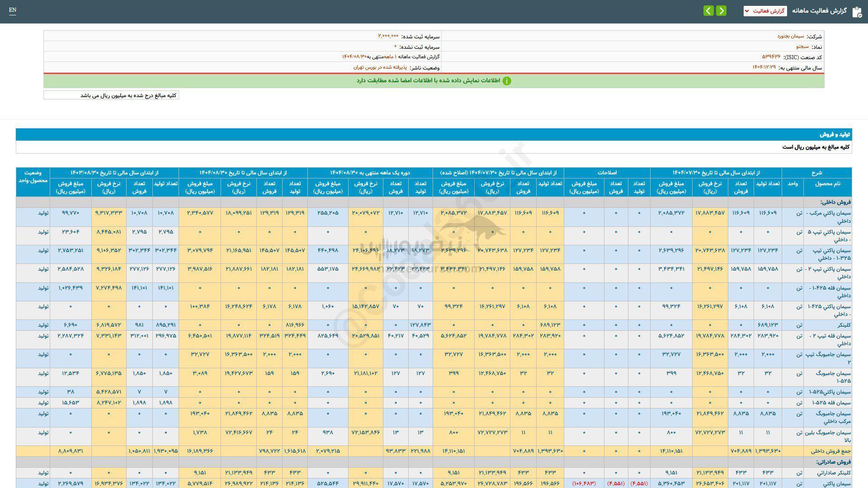Click the تولید و فروش section header
This screenshot has width=868, height=488.
(x=835, y=135)
